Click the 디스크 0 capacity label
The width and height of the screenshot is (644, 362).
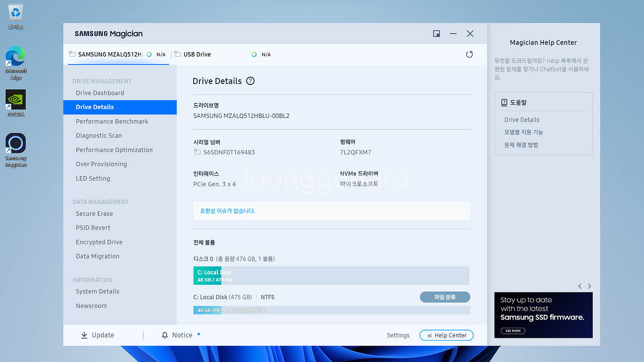tap(234, 259)
